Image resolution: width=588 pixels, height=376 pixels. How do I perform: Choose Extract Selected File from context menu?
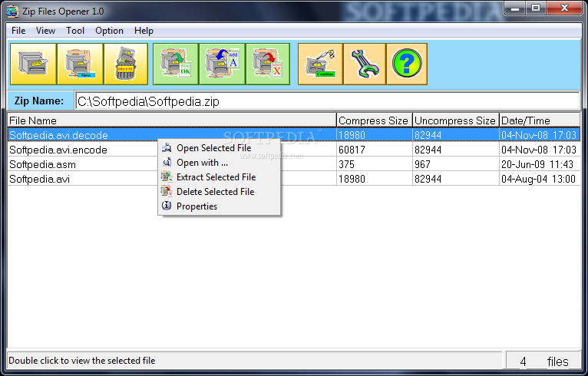(x=220, y=177)
